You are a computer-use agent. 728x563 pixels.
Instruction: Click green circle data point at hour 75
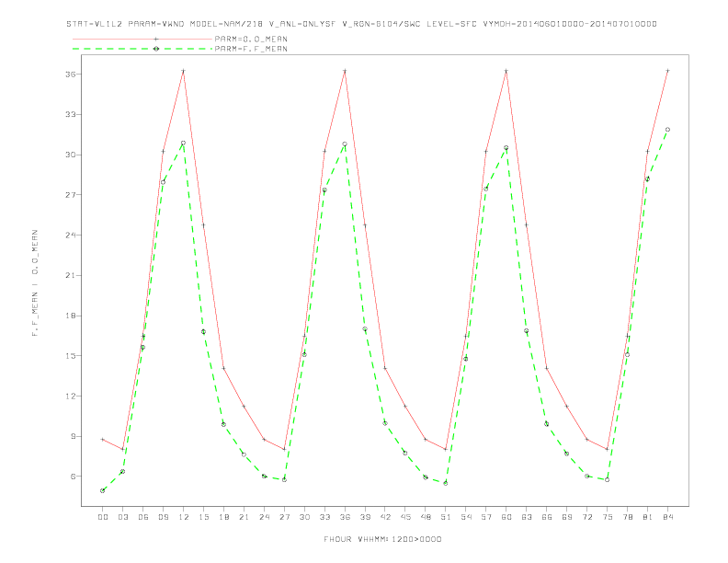pos(608,480)
